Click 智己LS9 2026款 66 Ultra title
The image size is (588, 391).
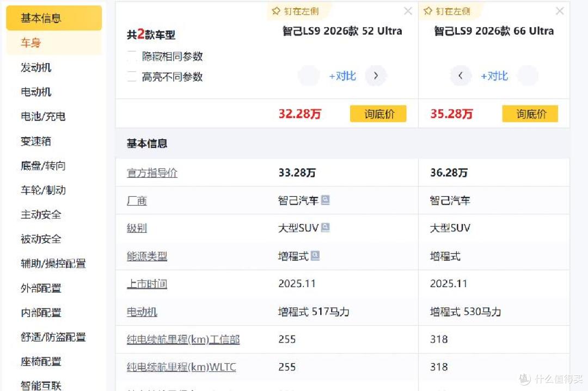[494, 31]
